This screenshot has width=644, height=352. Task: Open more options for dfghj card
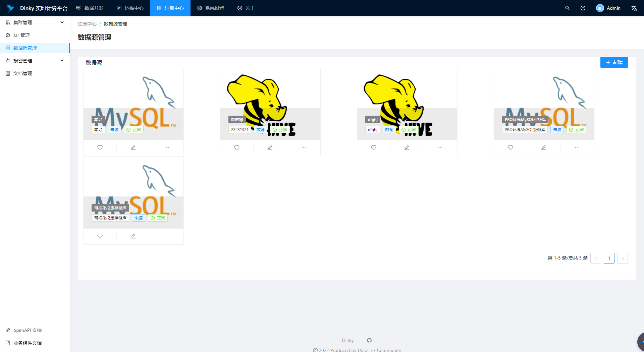tap(440, 148)
